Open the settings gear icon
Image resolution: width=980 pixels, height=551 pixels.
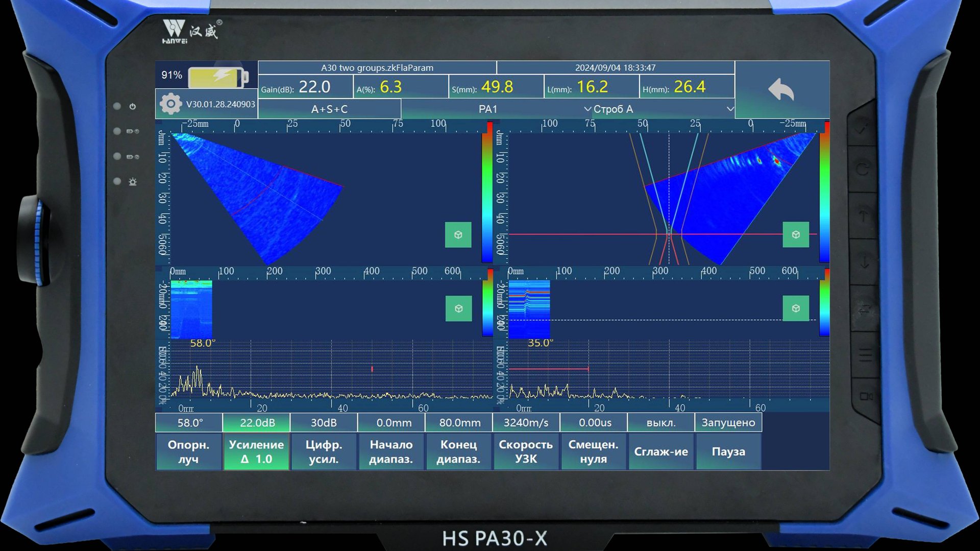[170, 103]
